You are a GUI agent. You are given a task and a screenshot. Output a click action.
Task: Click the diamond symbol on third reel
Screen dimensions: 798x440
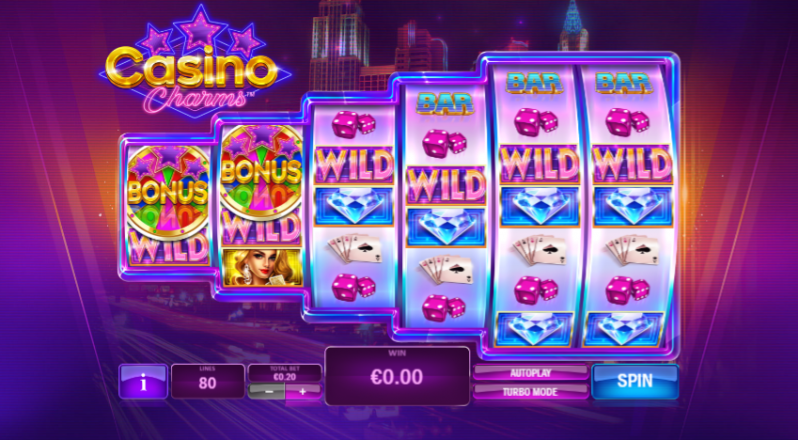pyautogui.click(x=354, y=206)
